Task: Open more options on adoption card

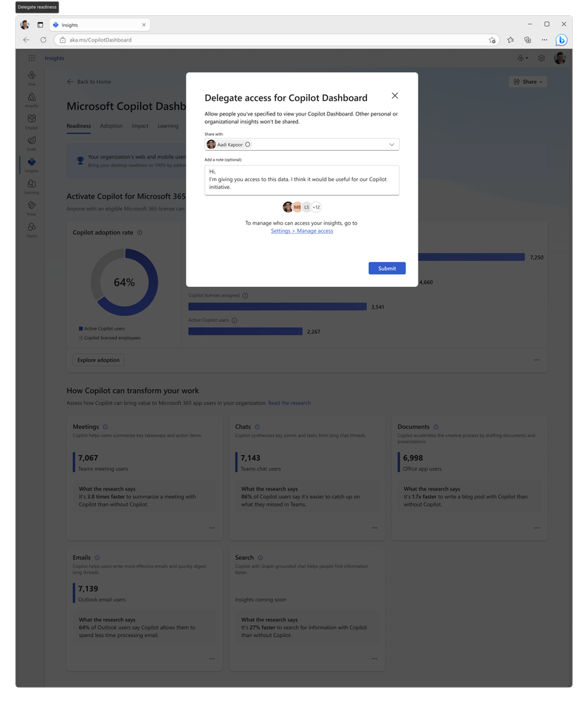Action: [x=537, y=360]
